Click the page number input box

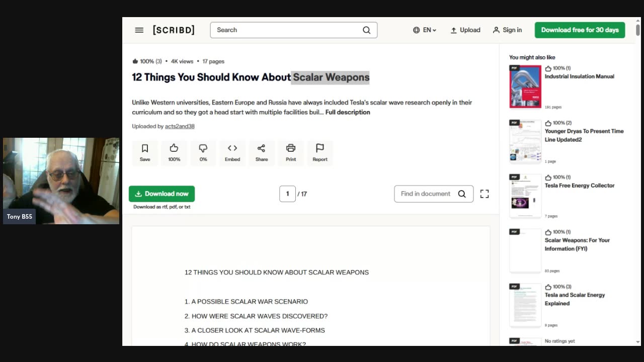point(287,194)
